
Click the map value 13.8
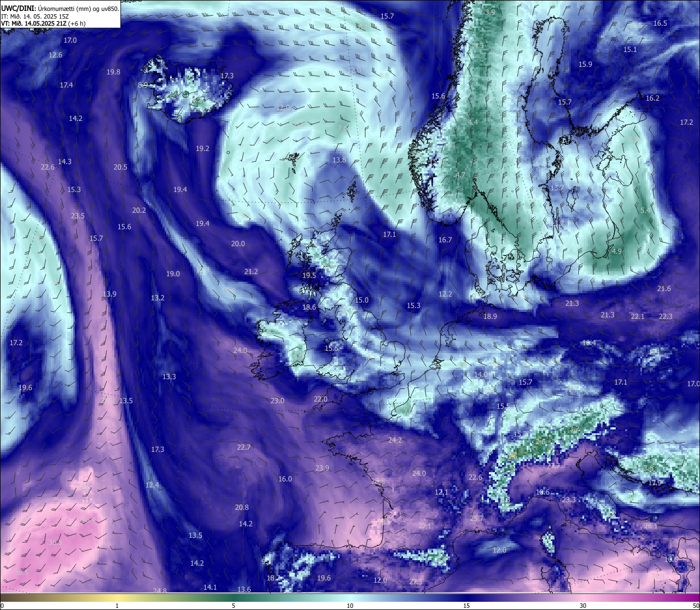tap(339, 160)
